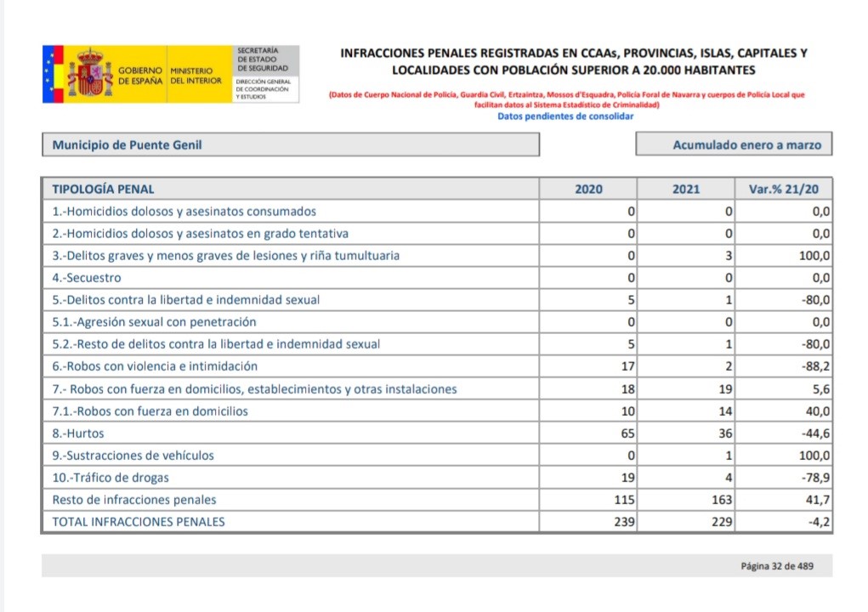Screen dimensions: 868x612
Task: Select the TOTAL INFRACCIONES PENALES row label
Action: tap(139, 522)
